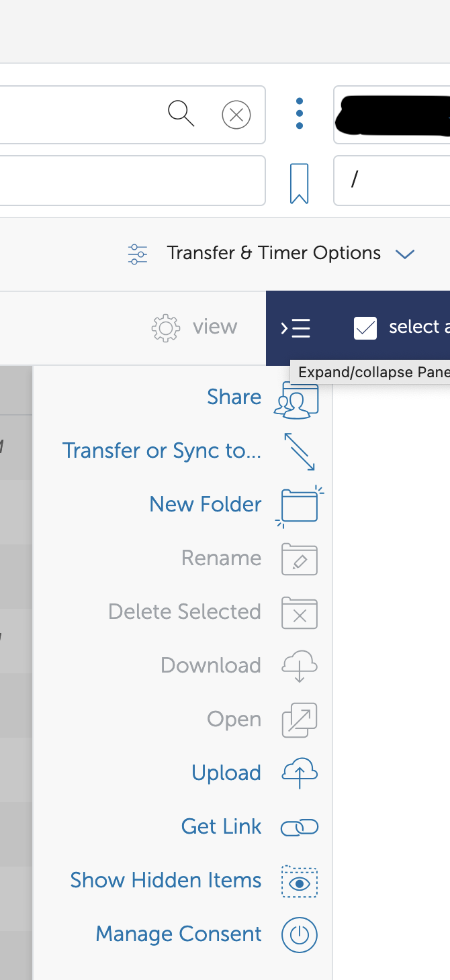450x980 pixels.
Task: Clear the search field with the X icon
Action: tap(236, 115)
